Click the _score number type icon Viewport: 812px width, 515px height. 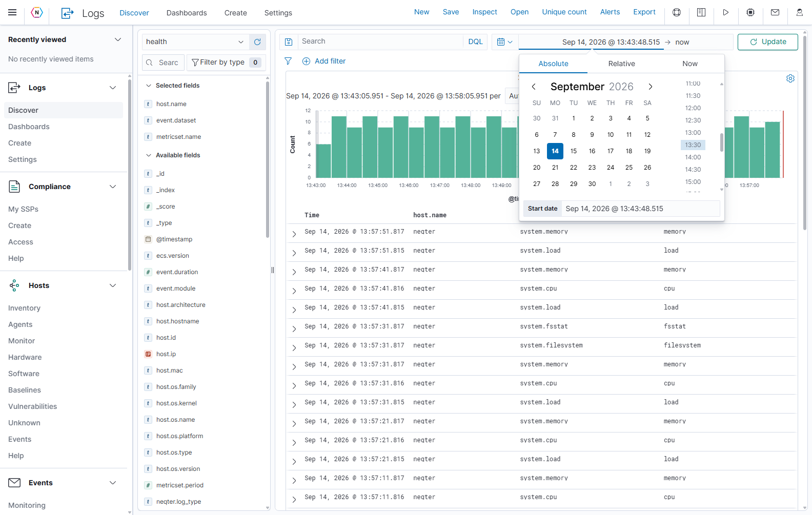coord(148,207)
